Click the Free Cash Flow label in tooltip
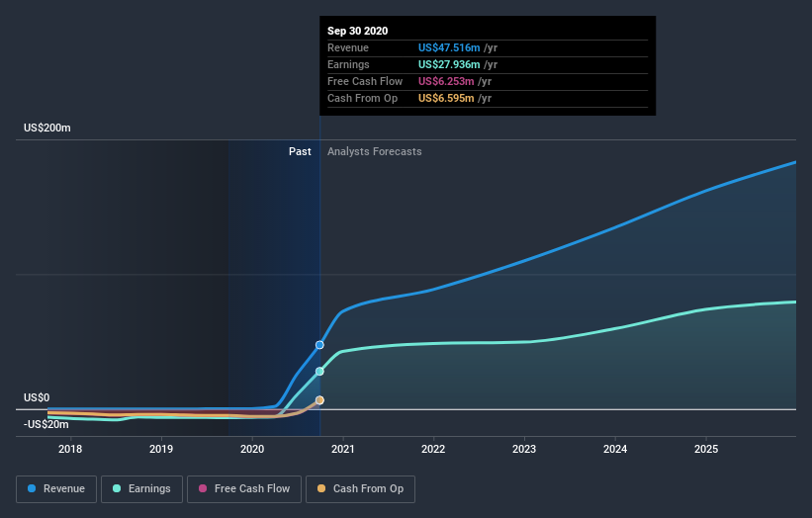 365,81
